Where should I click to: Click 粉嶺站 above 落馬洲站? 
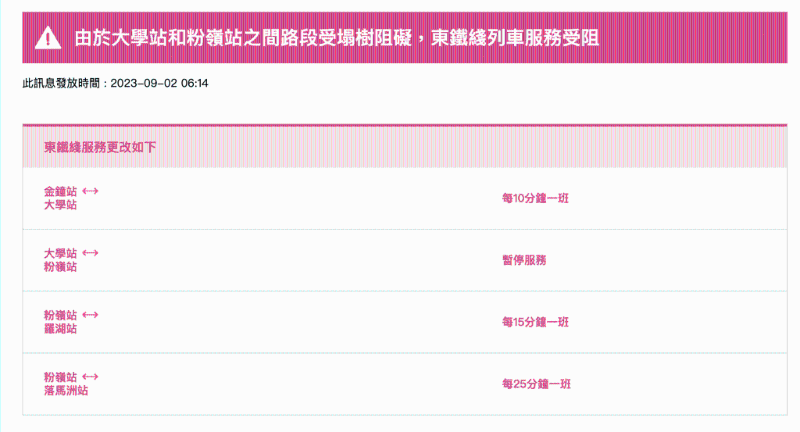60,377
